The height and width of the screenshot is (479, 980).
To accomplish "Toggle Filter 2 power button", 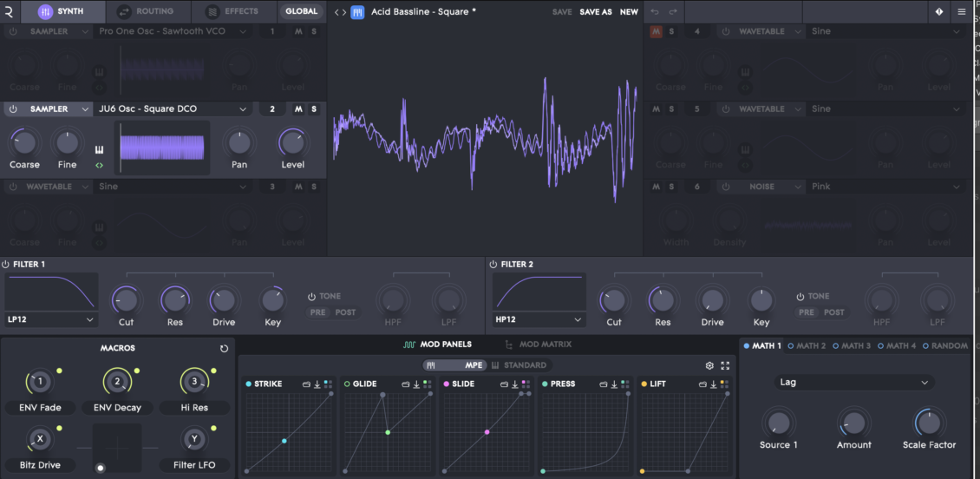I will (x=493, y=265).
